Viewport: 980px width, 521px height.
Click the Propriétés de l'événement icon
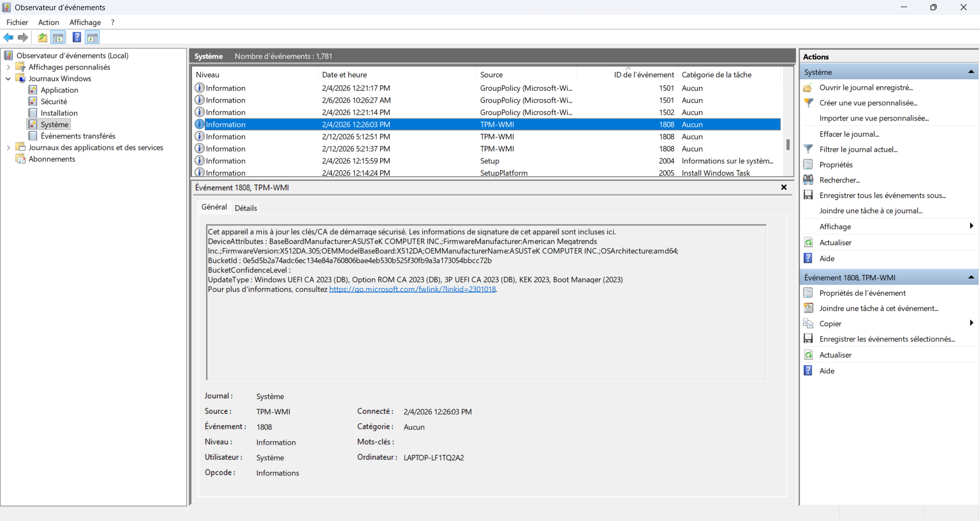(808, 293)
